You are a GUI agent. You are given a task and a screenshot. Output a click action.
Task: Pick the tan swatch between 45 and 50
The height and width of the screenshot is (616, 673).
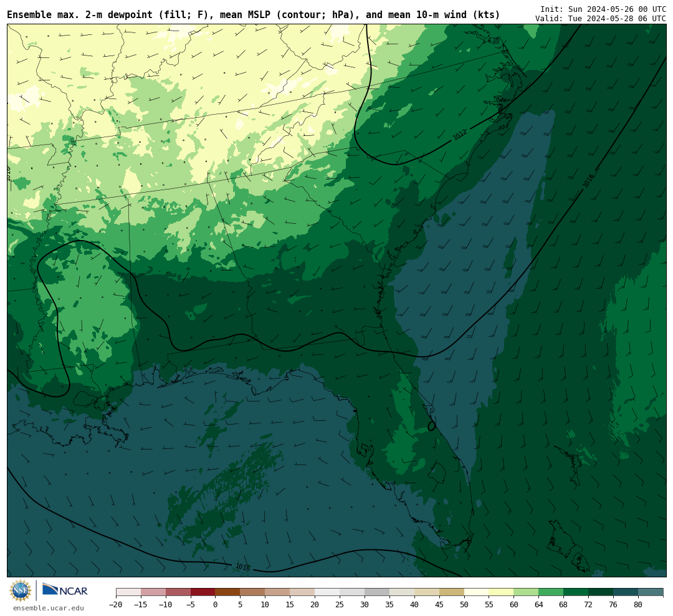coord(452,592)
